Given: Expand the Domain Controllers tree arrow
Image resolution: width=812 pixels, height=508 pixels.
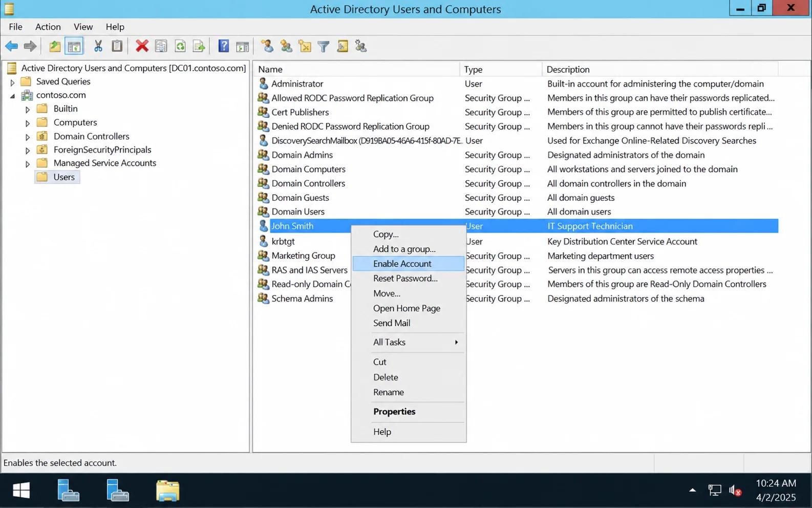Looking at the screenshot, I should coord(28,137).
